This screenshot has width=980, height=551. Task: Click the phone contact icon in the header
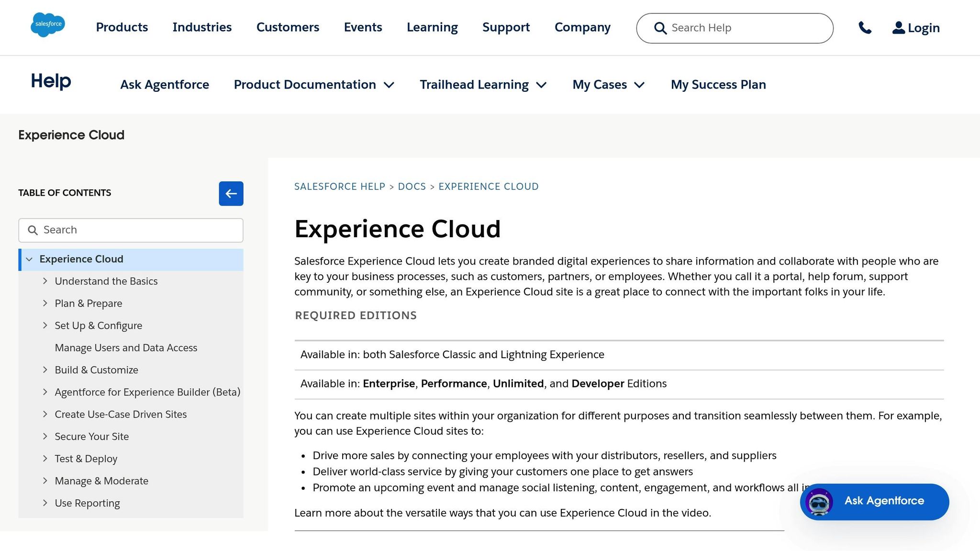pos(866,28)
